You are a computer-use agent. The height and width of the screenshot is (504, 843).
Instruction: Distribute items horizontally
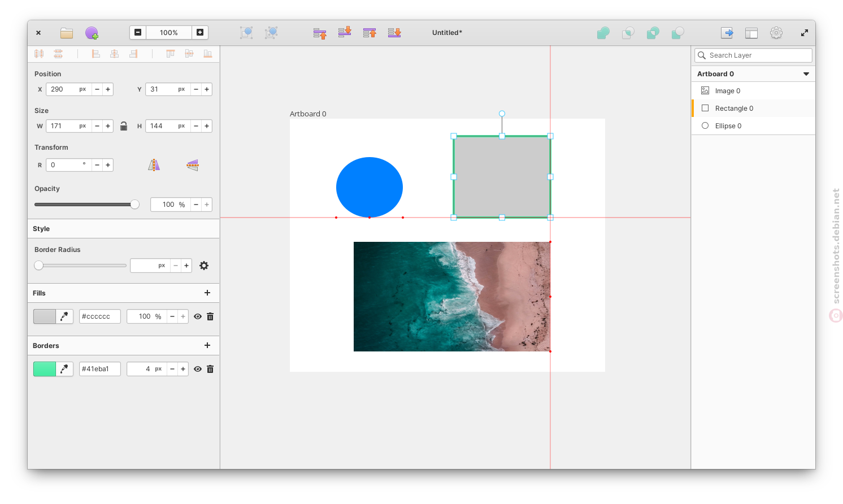[x=39, y=54]
